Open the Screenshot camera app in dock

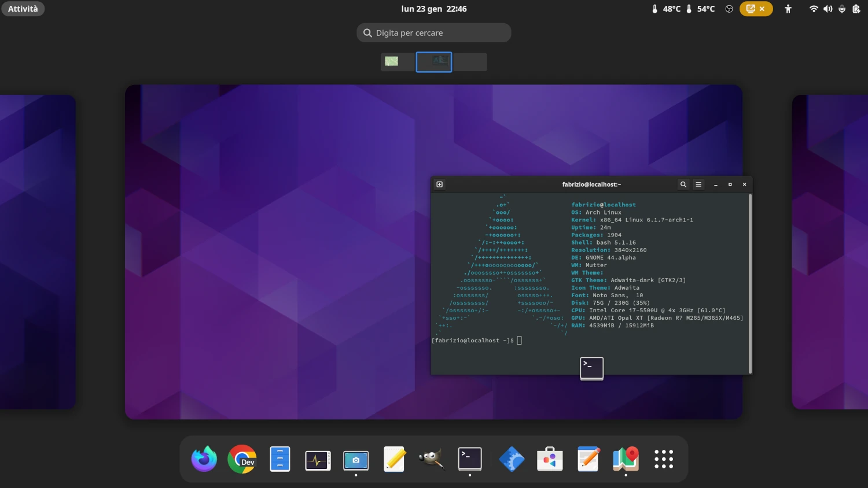[x=356, y=460]
